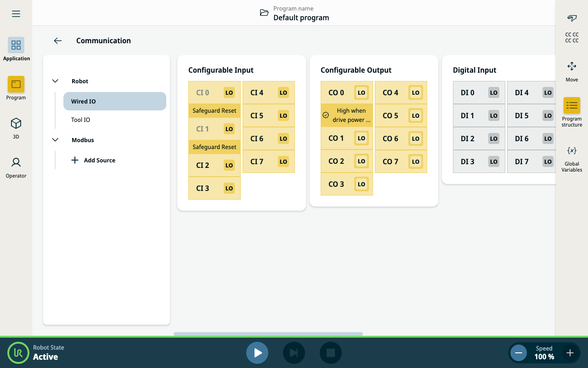Open the 3D view

point(16,127)
